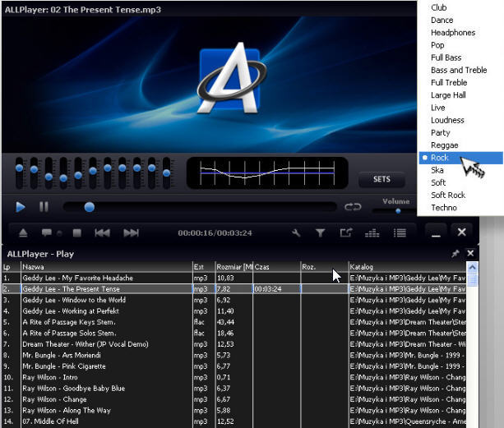504x428 pixels.
Task: Select Loudness preset
Action: (x=447, y=120)
